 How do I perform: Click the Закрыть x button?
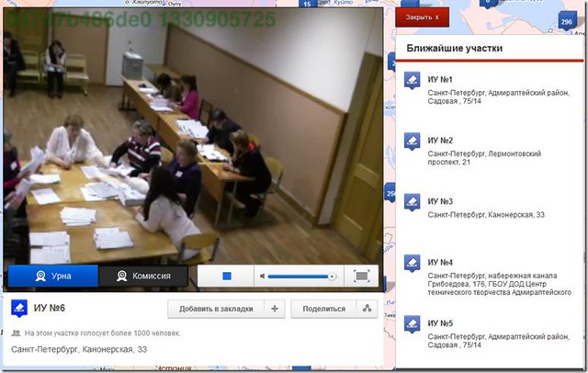tap(422, 17)
